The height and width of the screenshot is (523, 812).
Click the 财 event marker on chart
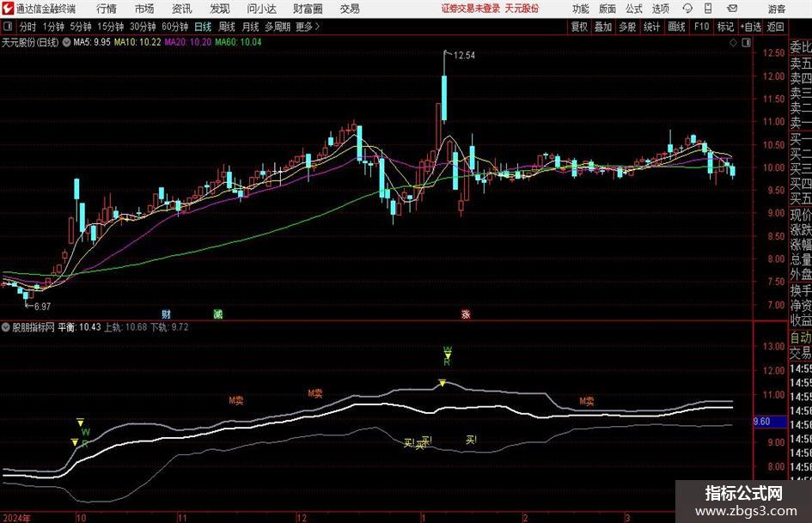pyautogui.click(x=166, y=313)
